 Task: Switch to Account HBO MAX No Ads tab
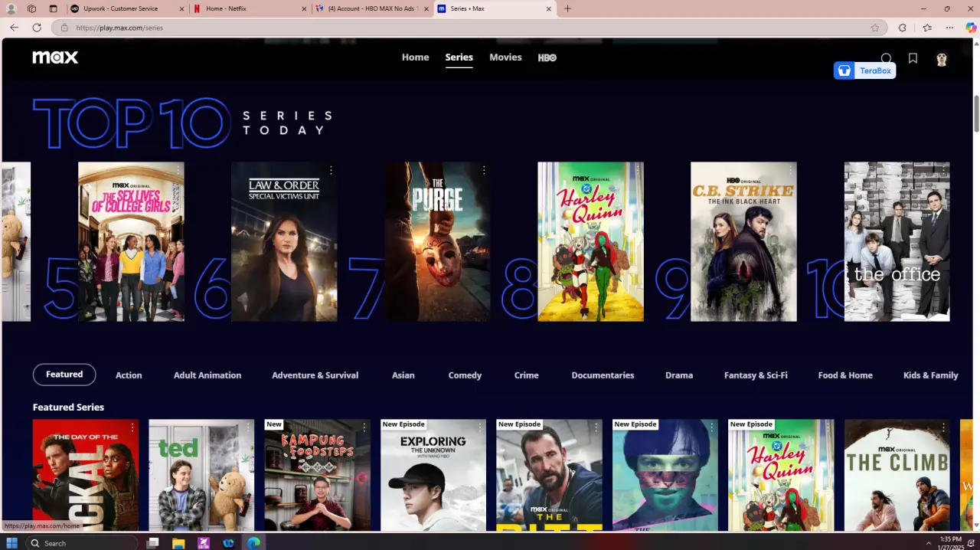point(372,9)
